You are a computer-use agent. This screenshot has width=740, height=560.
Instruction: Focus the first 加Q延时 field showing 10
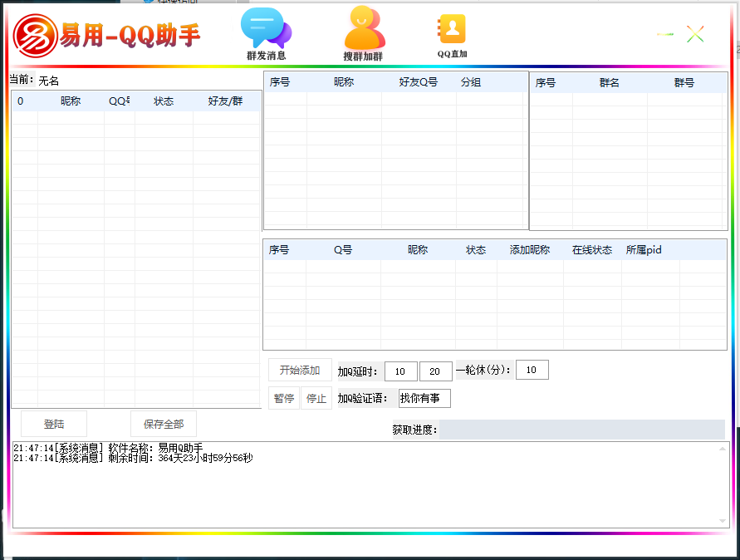tap(400, 371)
